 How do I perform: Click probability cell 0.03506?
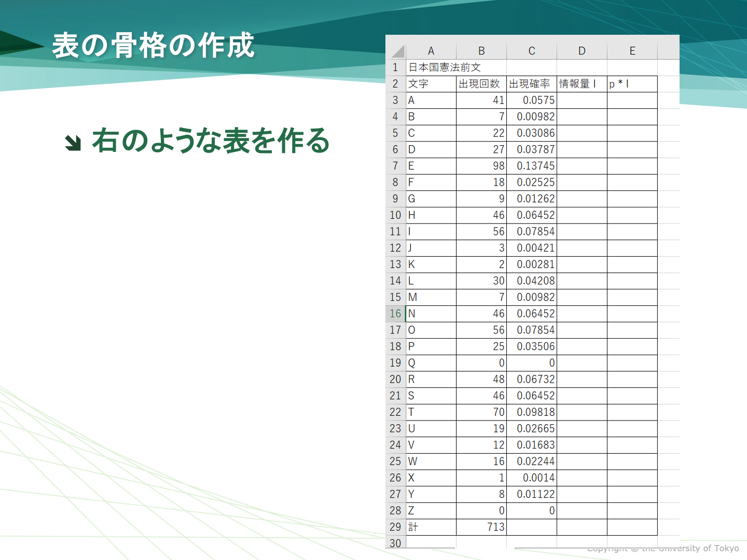coord(532,346)
